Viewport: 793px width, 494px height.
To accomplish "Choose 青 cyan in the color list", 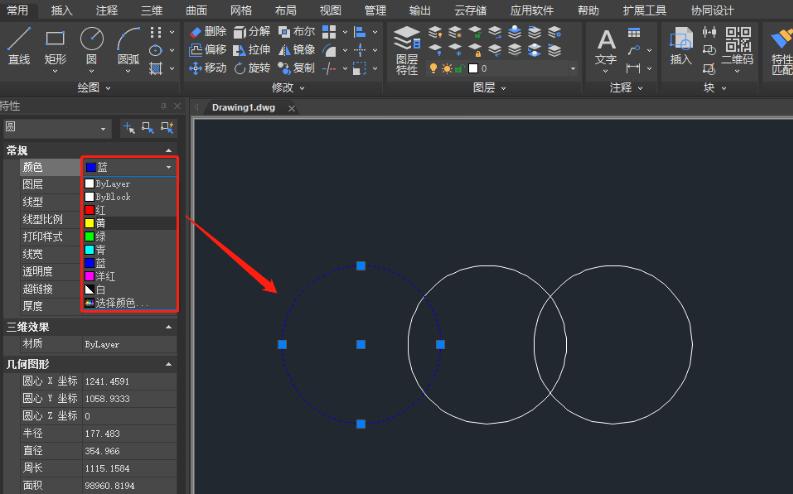I will (129, 250).
